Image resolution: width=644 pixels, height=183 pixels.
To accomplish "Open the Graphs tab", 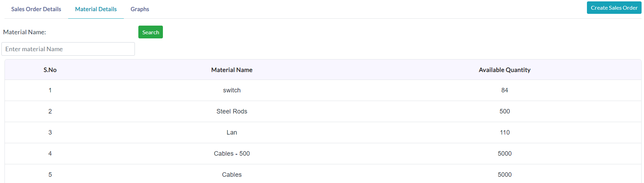I will coord(140,9).
